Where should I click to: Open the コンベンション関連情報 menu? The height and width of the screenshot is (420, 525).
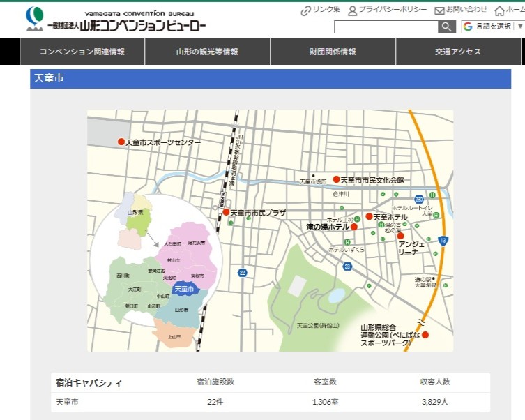[x=82, y=52]
